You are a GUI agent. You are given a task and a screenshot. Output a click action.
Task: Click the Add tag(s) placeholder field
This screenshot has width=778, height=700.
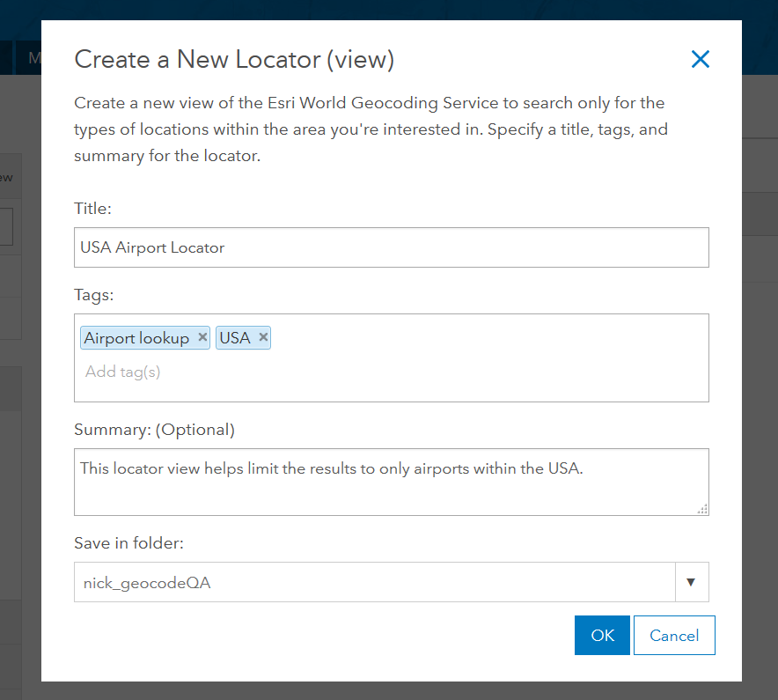click(123, 372)
